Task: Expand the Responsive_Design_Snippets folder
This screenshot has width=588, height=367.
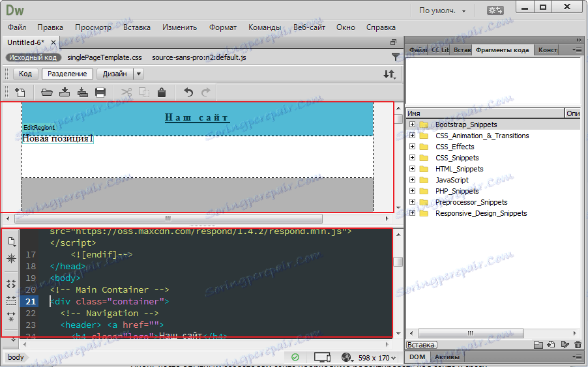Action: 412,213
